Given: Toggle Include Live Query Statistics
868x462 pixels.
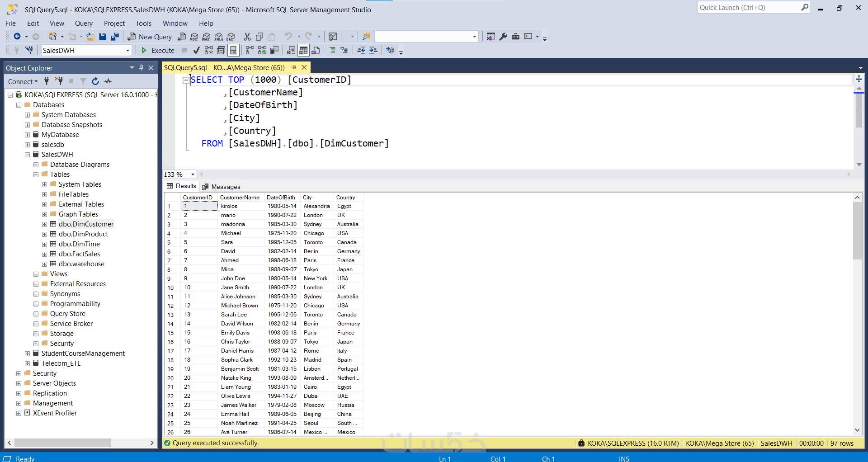Looking at the screenshot, I should 262,50.
